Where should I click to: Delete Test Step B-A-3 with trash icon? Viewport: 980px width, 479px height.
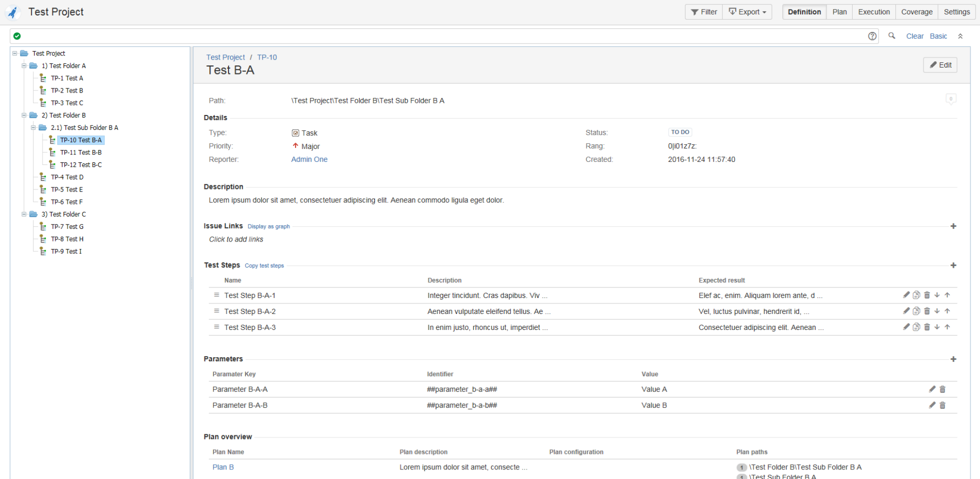pyautogui.click(x=927, y=327)
